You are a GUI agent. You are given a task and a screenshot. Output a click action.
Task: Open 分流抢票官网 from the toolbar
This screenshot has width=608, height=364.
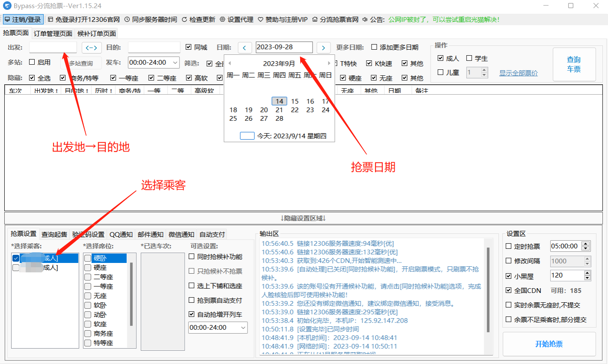336,19
